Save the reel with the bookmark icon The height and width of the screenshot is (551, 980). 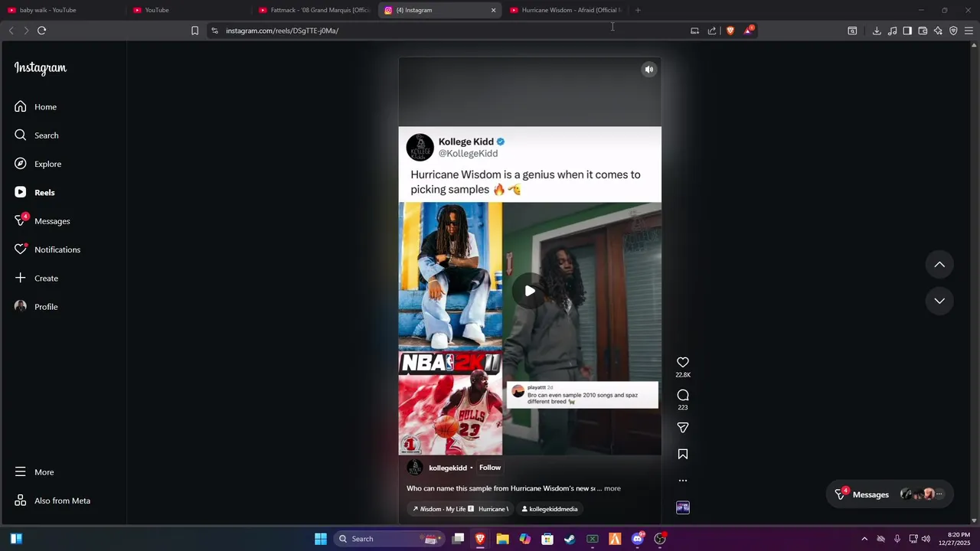click(x=683, y=454)
